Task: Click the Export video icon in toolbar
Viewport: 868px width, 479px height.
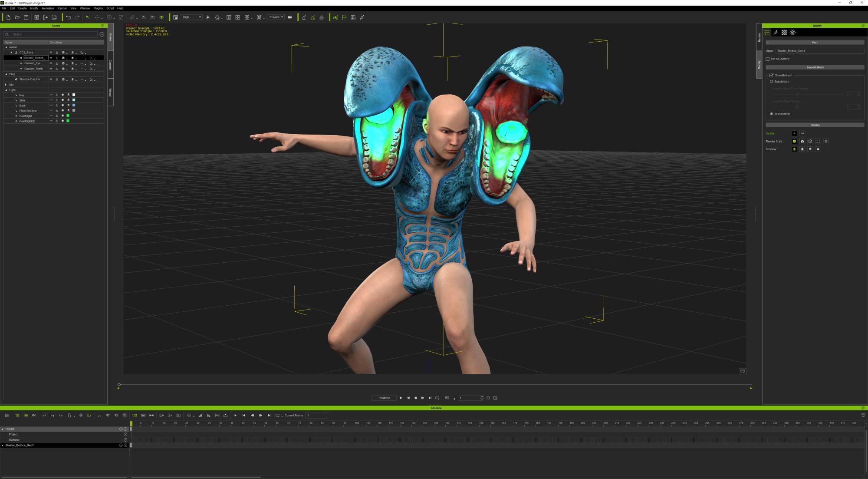Action: point(46,17)
